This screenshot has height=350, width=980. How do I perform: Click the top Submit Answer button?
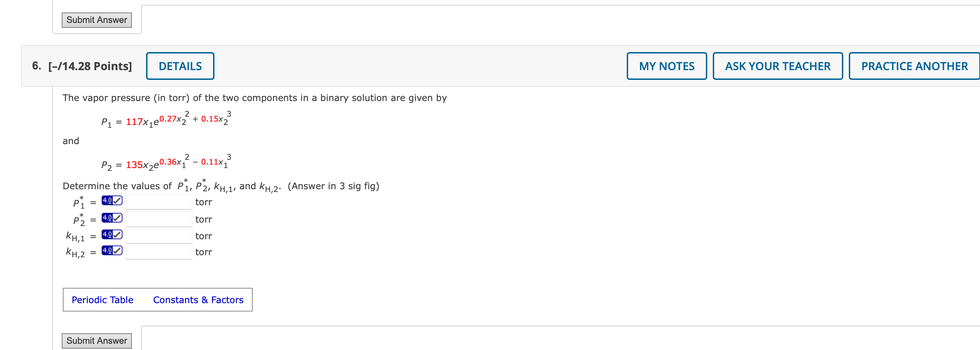point(96,19)
